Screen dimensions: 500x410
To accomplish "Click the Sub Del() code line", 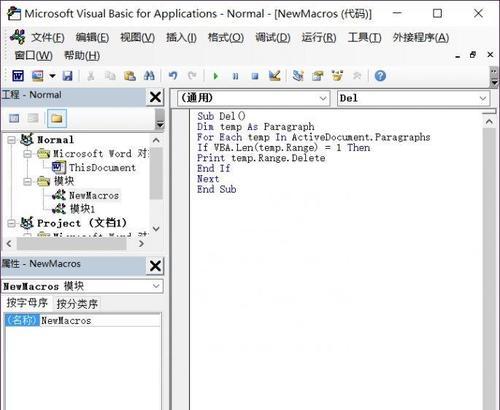I will (221, 116).
